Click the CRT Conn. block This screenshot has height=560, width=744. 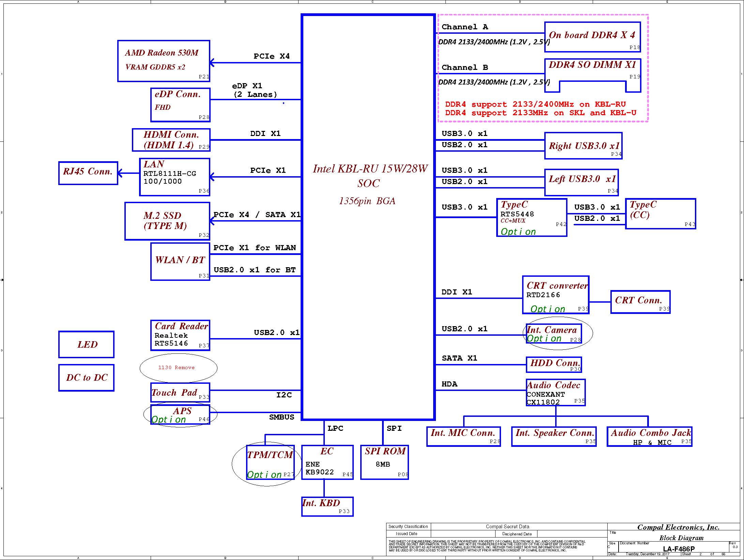coord(640,302)
